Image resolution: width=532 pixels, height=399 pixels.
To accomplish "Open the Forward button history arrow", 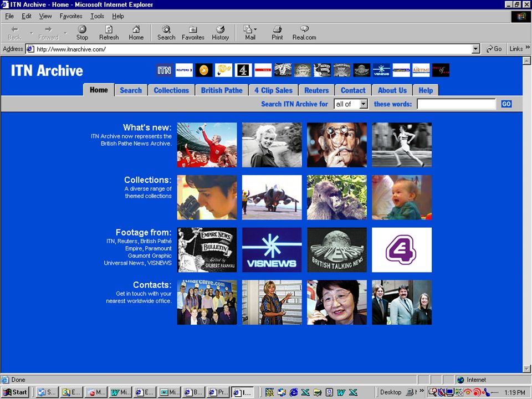I will click(65, 33).
